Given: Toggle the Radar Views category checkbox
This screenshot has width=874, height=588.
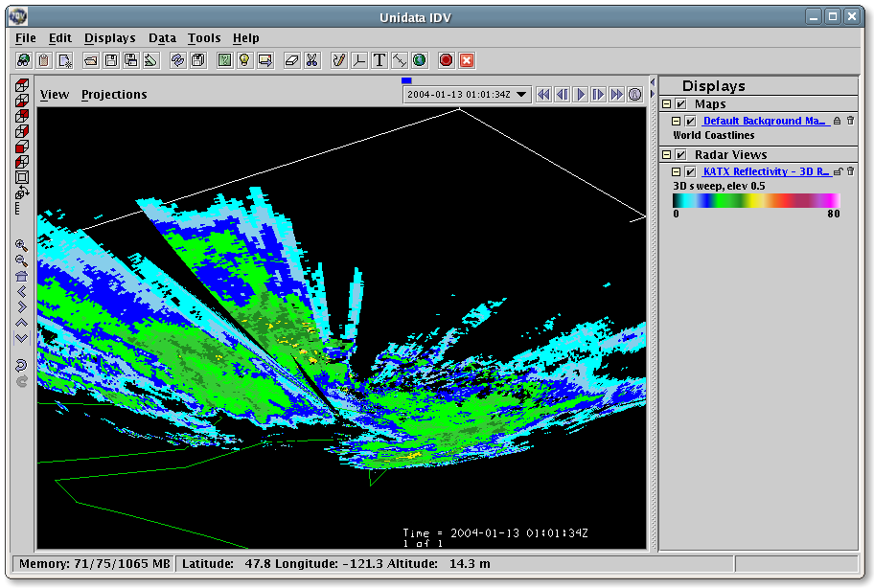Looking at the screenshot, I should [x=681, y=154].
